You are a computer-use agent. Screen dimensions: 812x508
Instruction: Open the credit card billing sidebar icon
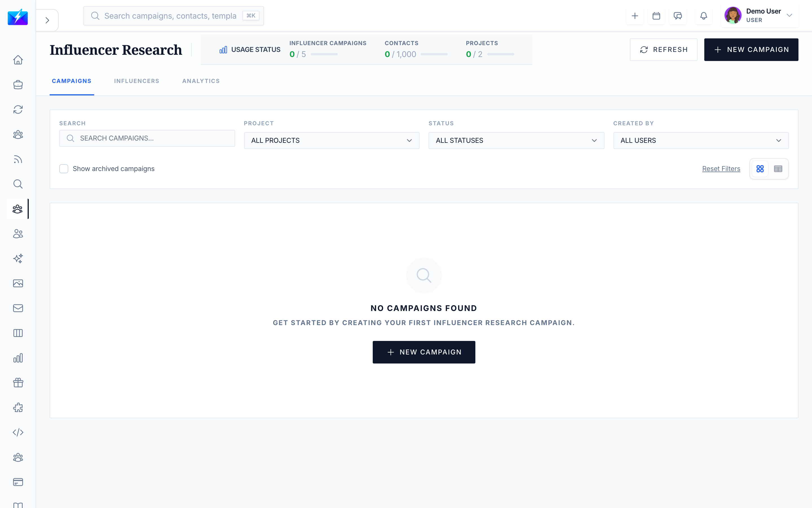(18, 482)
